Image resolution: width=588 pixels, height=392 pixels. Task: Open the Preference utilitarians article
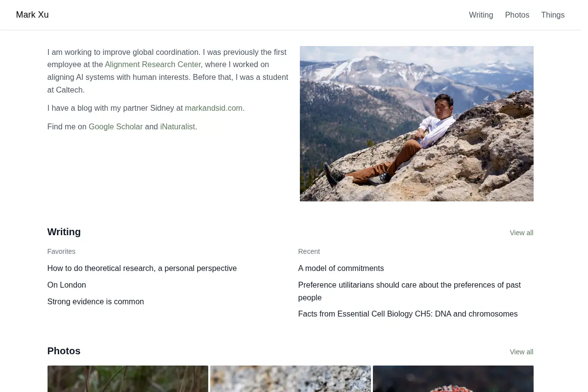[x=410, y=291]
